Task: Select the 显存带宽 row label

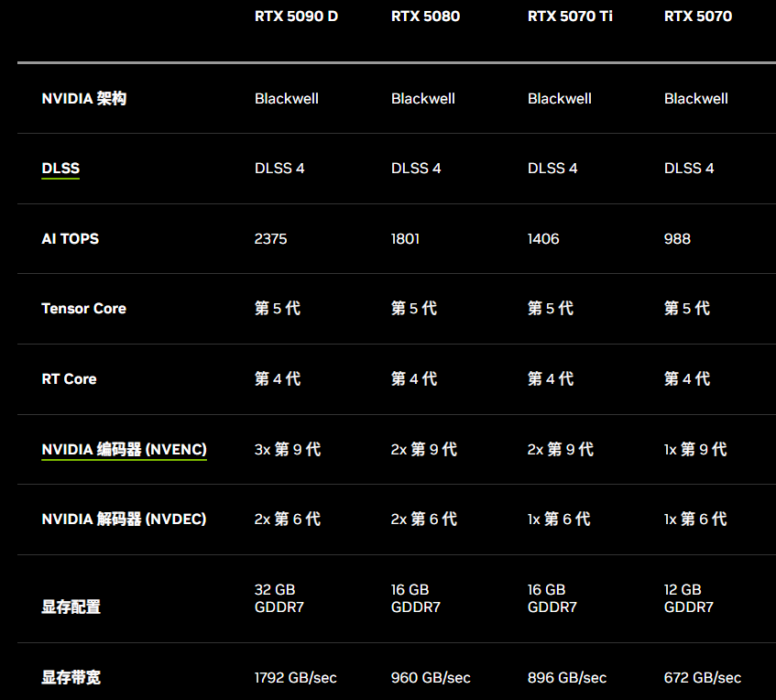Action: coord(71,677)
